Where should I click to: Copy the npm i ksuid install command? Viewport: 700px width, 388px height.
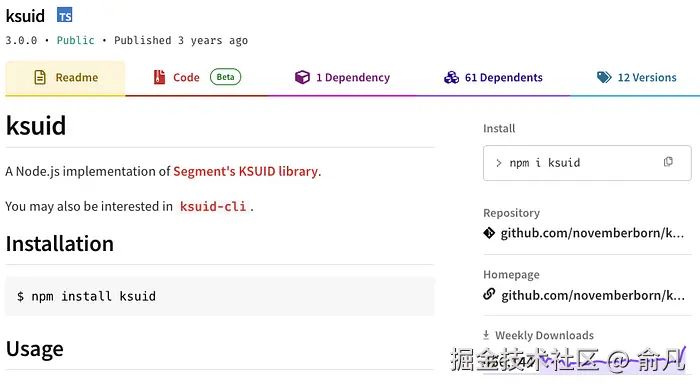tap(668, 162)
